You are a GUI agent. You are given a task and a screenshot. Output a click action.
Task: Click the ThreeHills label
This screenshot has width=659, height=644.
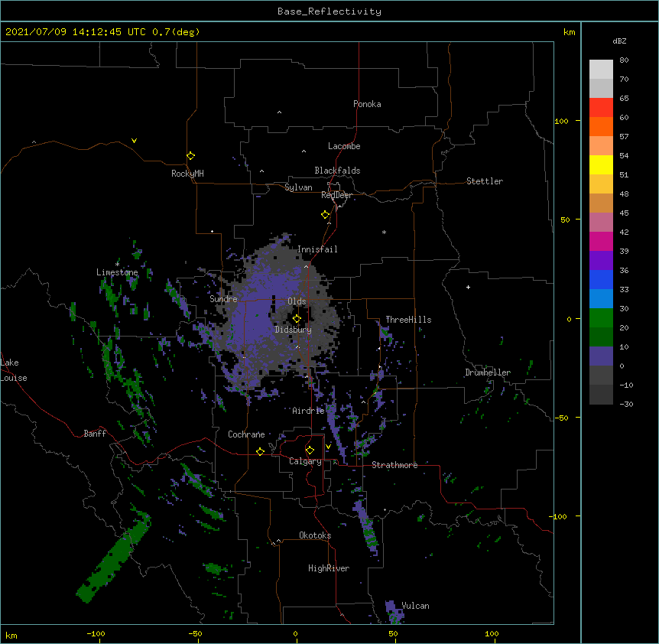[408, 320]
